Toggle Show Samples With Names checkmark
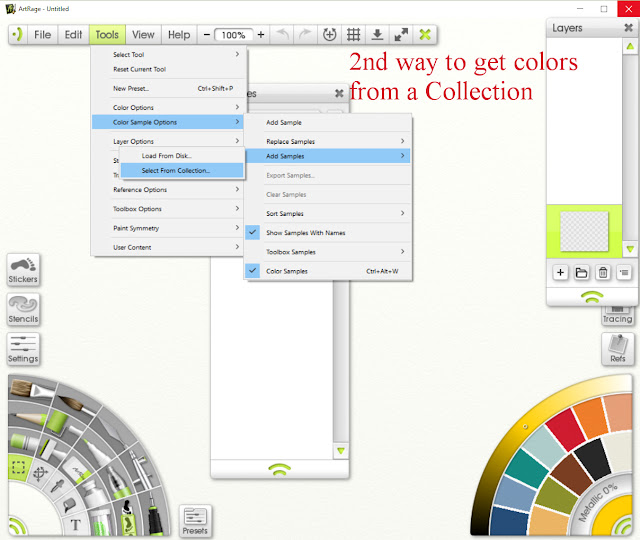640x540 pixels. point(253,232)
